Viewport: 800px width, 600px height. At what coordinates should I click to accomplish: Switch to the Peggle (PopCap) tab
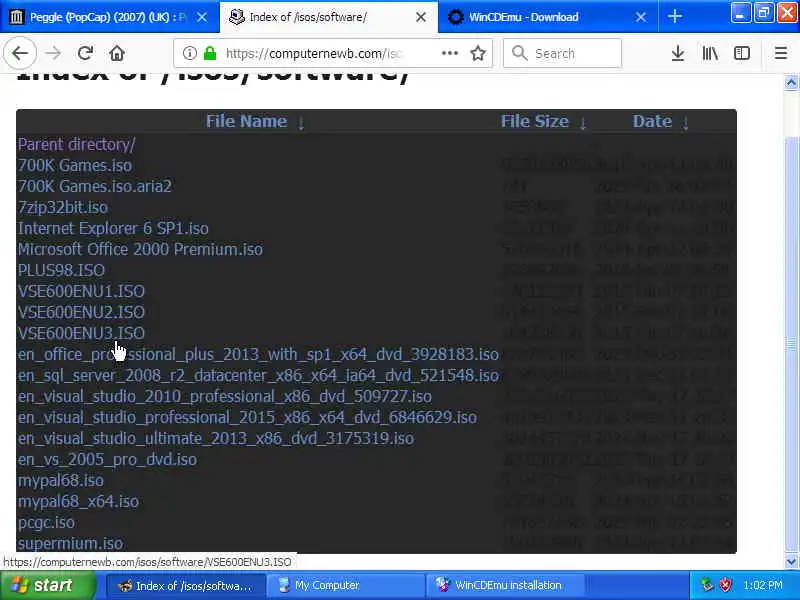click(x=109, y=17)
